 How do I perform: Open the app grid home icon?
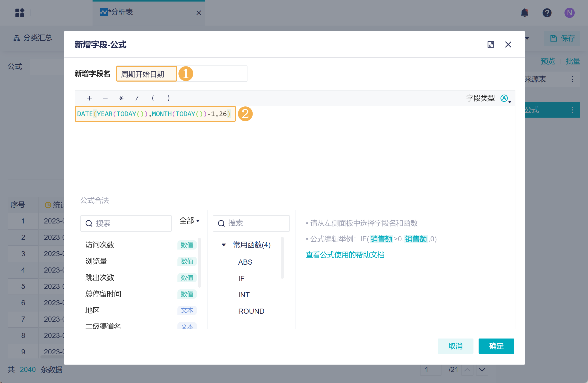[20, 13]
